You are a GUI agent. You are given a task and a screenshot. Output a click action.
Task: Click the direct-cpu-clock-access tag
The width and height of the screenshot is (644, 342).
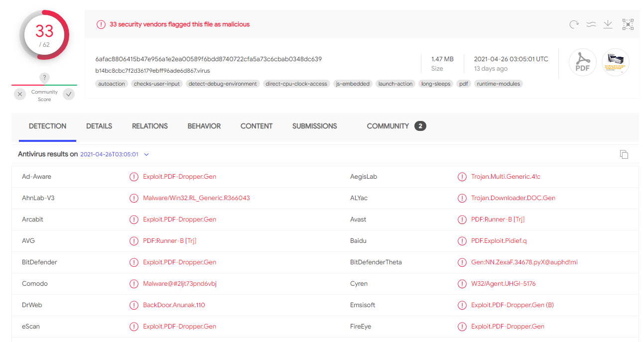tap(296, 84)
